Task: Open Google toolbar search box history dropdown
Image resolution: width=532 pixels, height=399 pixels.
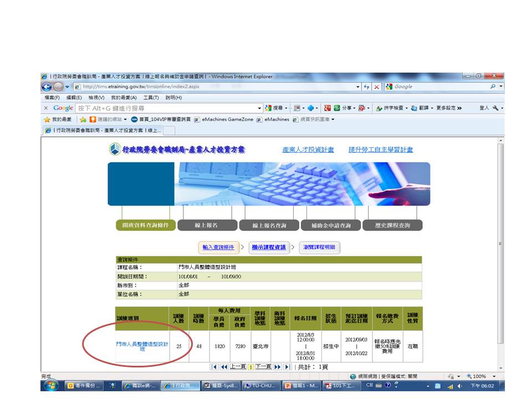Action: point(259,108)
